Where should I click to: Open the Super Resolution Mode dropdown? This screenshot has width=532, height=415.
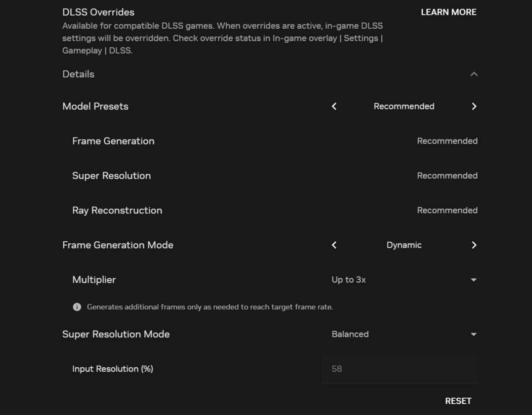coord(404,334)
